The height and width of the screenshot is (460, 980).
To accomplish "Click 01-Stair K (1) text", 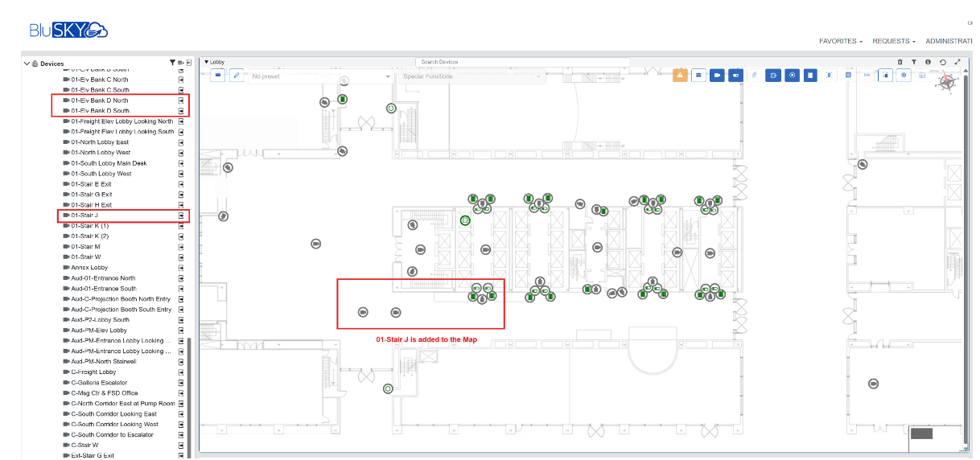I will point(90,226).
